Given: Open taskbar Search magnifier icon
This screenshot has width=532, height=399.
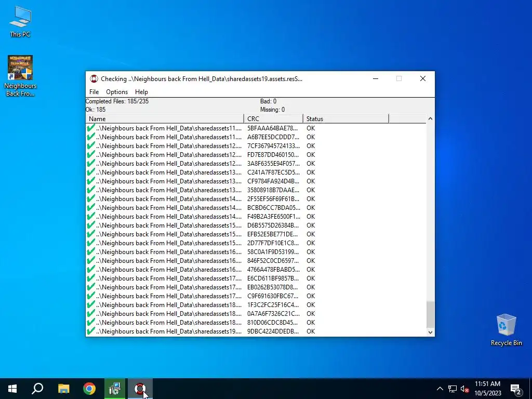Looking at the screenshot, I should [37, 389].
